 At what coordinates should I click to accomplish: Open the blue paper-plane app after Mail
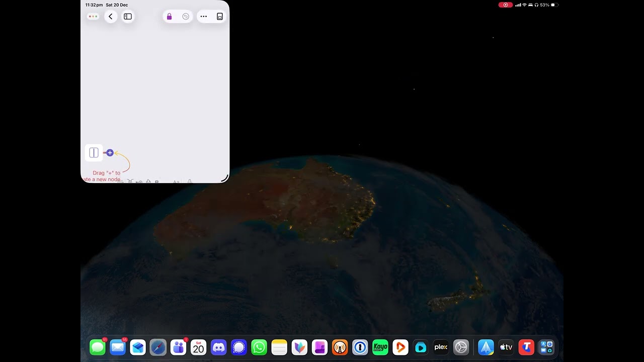pyautogui.click(x=138, y=347)
